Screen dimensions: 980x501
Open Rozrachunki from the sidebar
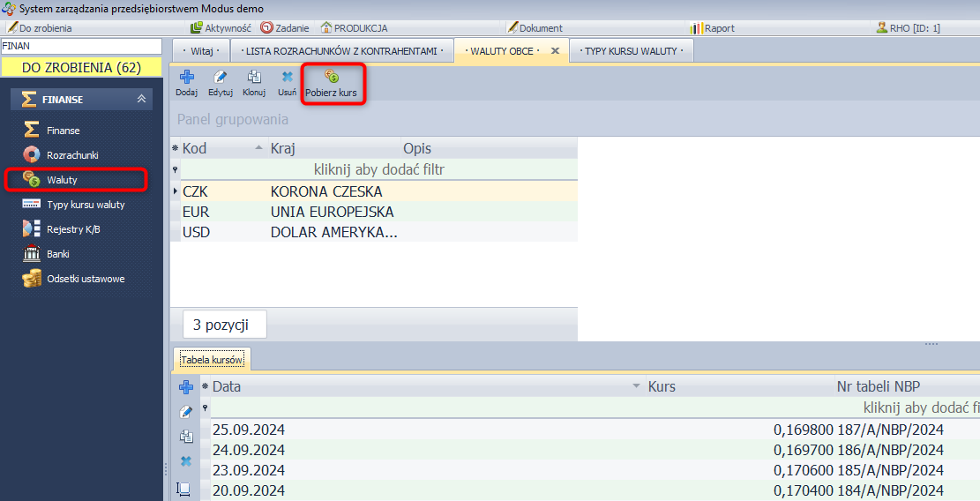(x=72, y=155)
